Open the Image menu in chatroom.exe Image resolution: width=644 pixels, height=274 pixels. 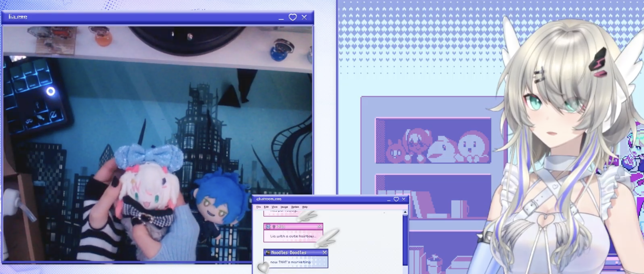[x=284, y=207]
